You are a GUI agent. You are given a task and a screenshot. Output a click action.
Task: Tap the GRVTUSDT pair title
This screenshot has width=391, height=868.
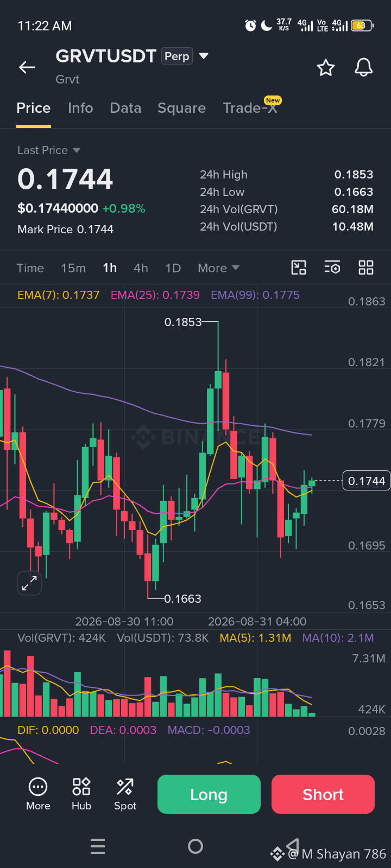coord(106,56)
